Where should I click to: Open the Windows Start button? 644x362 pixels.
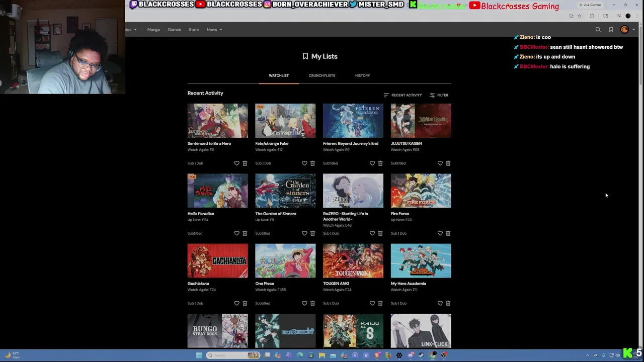[199, 355]
